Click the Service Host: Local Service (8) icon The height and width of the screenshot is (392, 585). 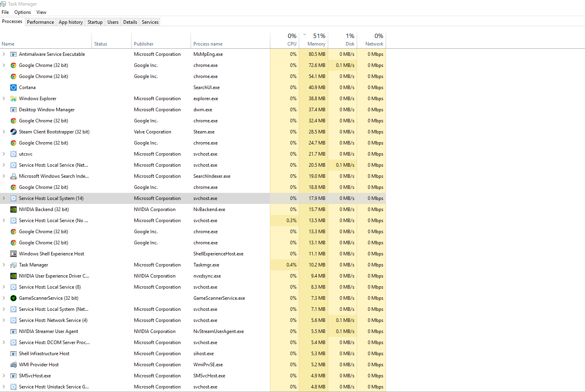pos(13,287)
